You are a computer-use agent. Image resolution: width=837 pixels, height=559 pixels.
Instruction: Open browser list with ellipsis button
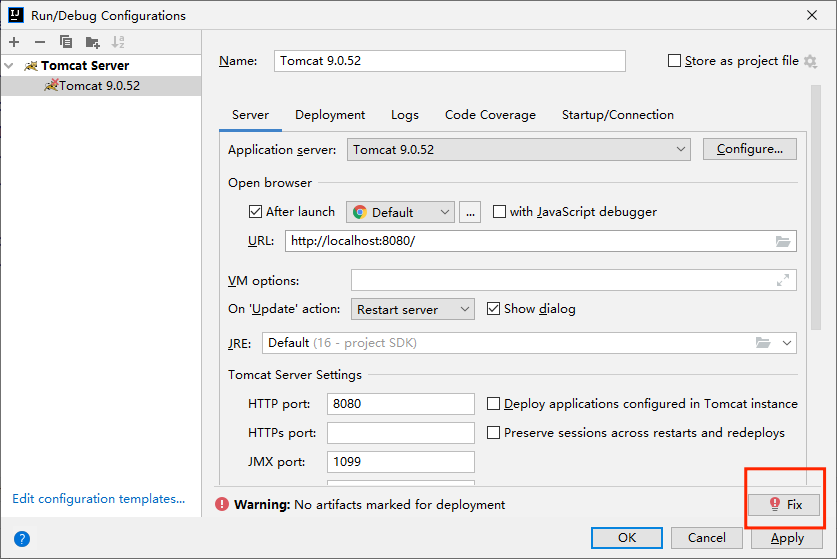(x=470, y=212)
